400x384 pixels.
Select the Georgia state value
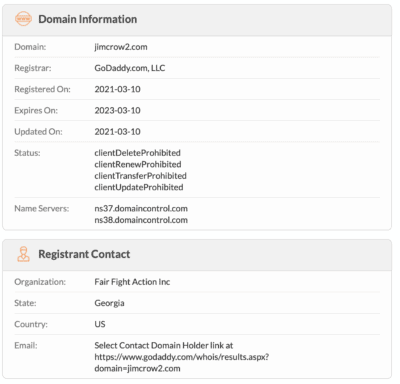[109, 303]
